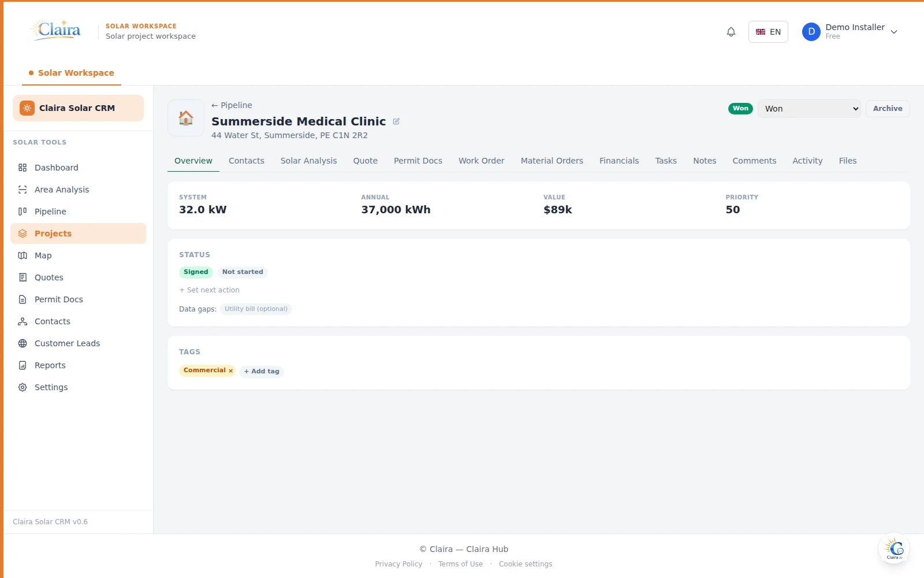Click the Projects layers icon

click(x=23, y=234)
